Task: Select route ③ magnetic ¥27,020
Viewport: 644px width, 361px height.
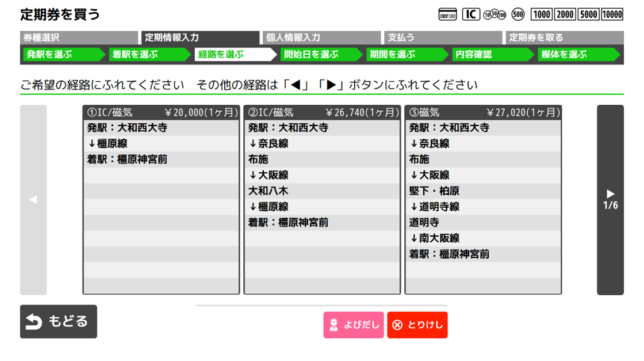Action: pyautogui.click(x=483, y=200)
